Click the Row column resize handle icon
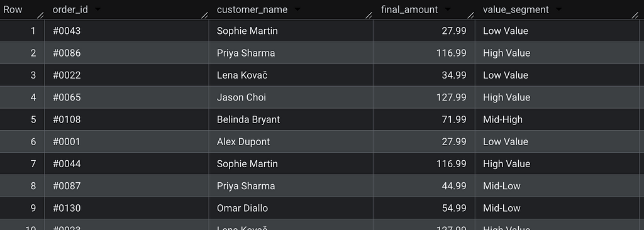 40,15
